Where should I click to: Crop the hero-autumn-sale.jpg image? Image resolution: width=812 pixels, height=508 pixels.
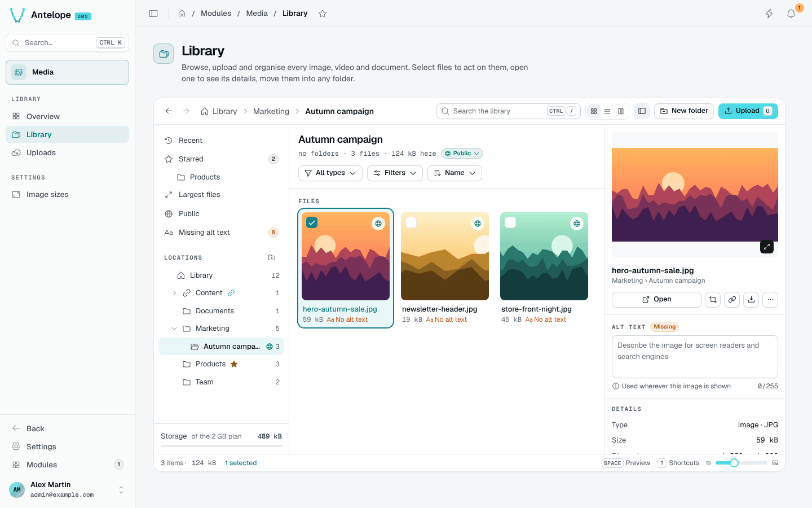coord(713,300)
